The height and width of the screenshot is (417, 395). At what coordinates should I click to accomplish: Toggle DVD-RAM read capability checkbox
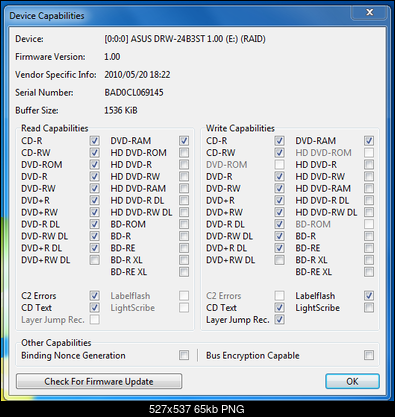coord(184,141)
